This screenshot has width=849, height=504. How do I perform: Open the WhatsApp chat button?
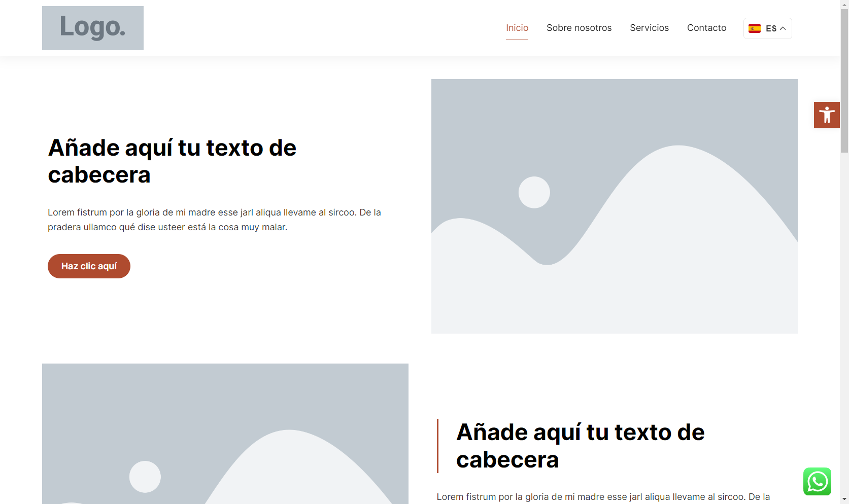817,481
